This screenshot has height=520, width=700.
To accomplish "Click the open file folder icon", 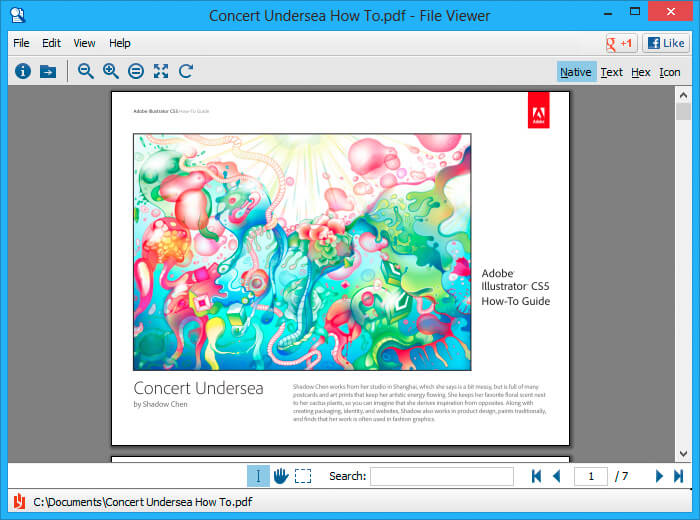I will [48, 71].
